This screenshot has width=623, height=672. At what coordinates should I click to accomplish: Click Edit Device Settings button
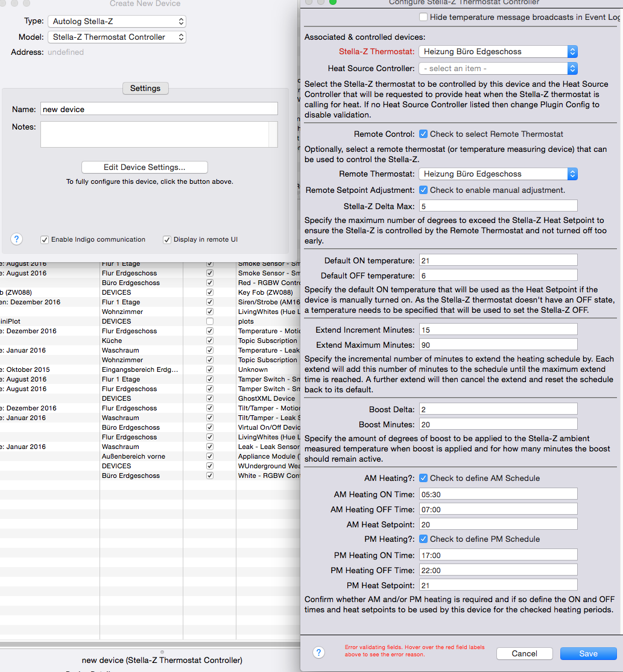145,167
